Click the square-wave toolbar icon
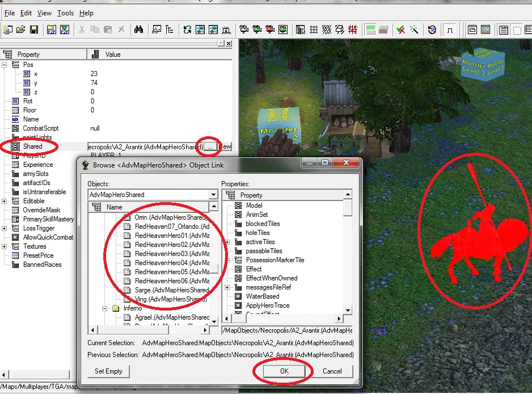 pyautogui.click(x=450, y=30)
